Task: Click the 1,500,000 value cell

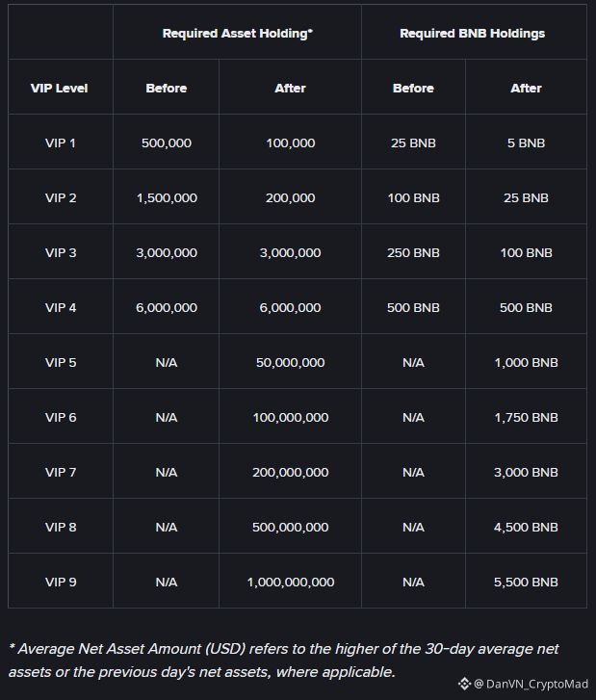Action: pos(167,198)
